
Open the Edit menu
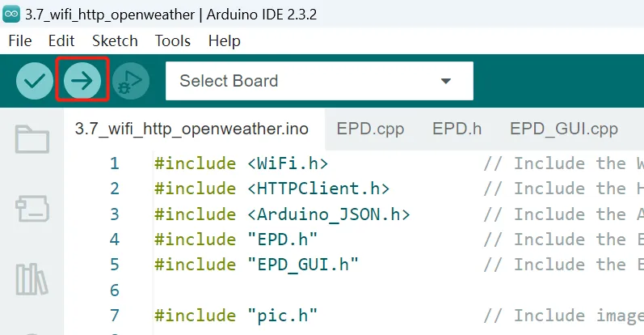[61, 40]
